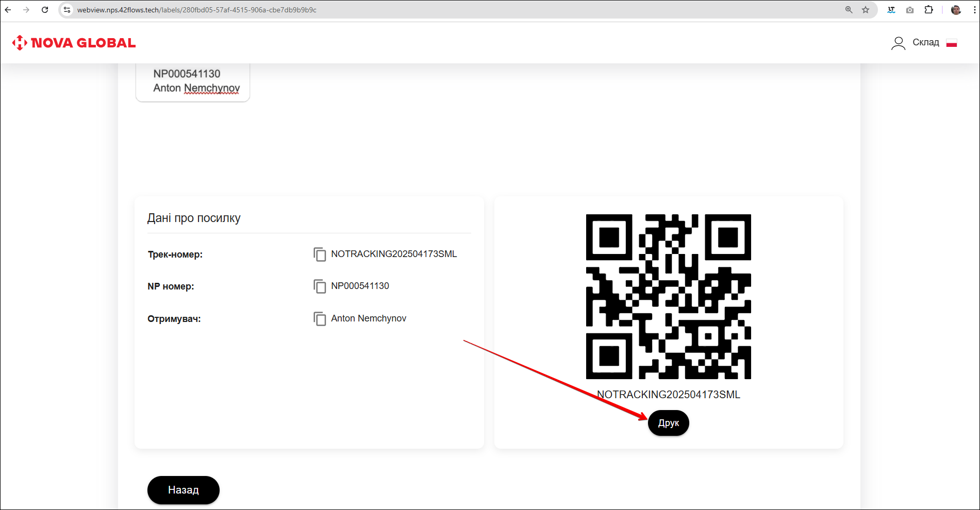Click the Polish flag icon
The height and width of the screenshot is (510, 980).
[x=952, y=43]
